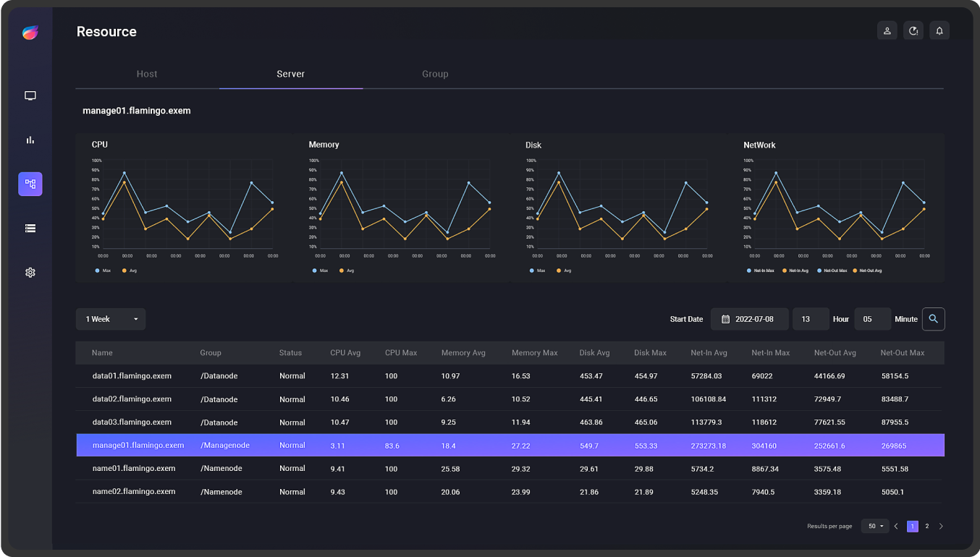Select the data02.flamingo.exem row

pyautogui.click(x=510, y=399)
